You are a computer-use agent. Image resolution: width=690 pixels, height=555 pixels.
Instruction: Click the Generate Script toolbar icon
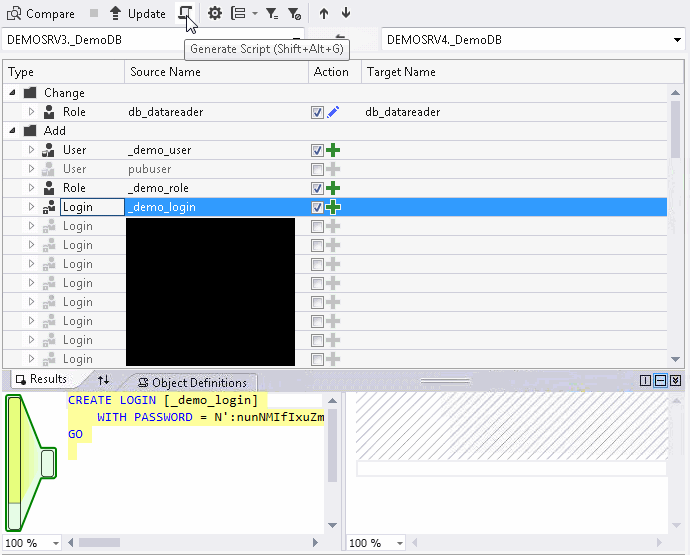[x=186, y=13]
